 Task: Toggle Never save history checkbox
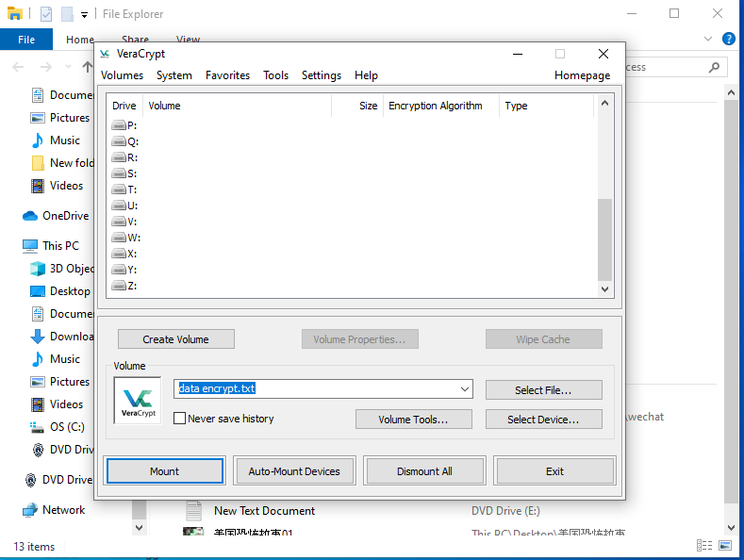click(179, 419)
